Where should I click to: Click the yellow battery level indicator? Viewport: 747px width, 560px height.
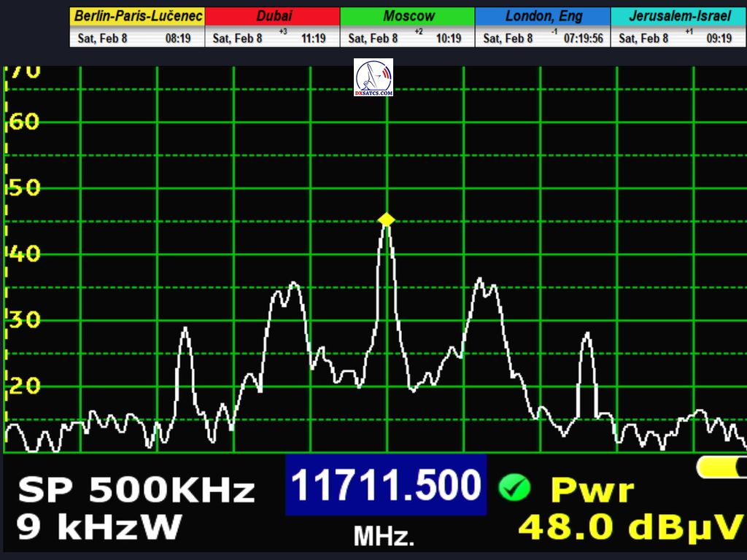coord(721,467)
